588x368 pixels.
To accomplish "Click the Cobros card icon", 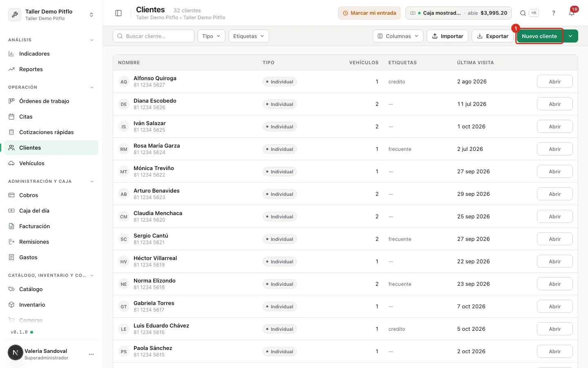I will [x=11, y=195].
